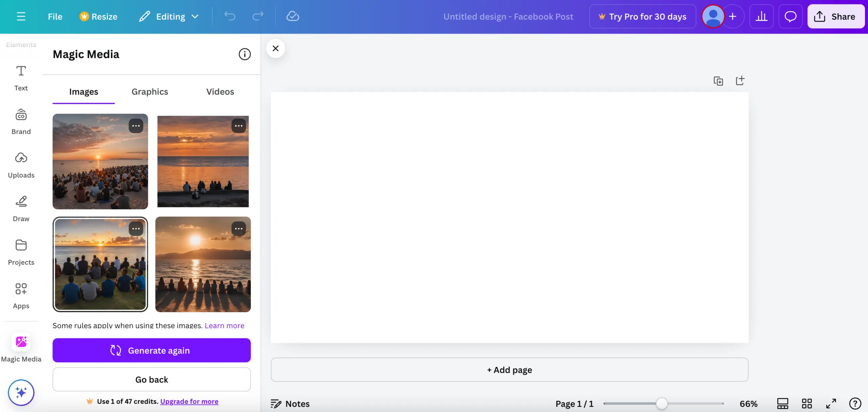This screenshot has height=412, width=868.
Task: Open the Notes panel
Action: coord(290,404)
